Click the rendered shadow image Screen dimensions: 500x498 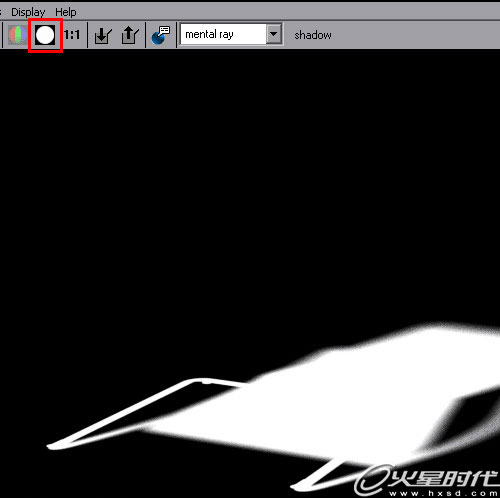coord(250,273)
